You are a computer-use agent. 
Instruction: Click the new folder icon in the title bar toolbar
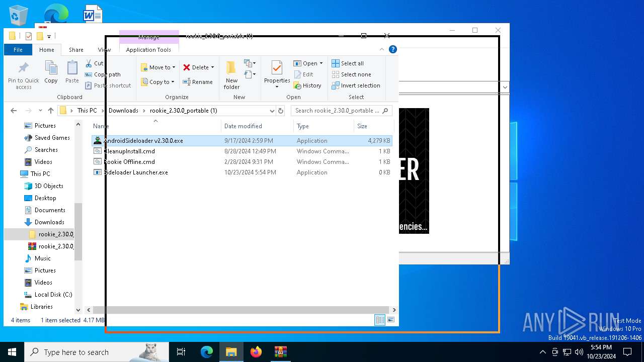point(40,36)
